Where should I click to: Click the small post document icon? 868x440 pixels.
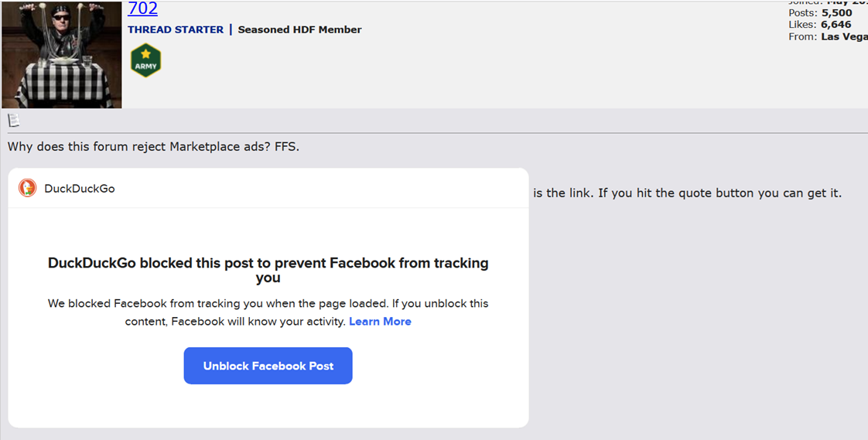coord(13,120)
